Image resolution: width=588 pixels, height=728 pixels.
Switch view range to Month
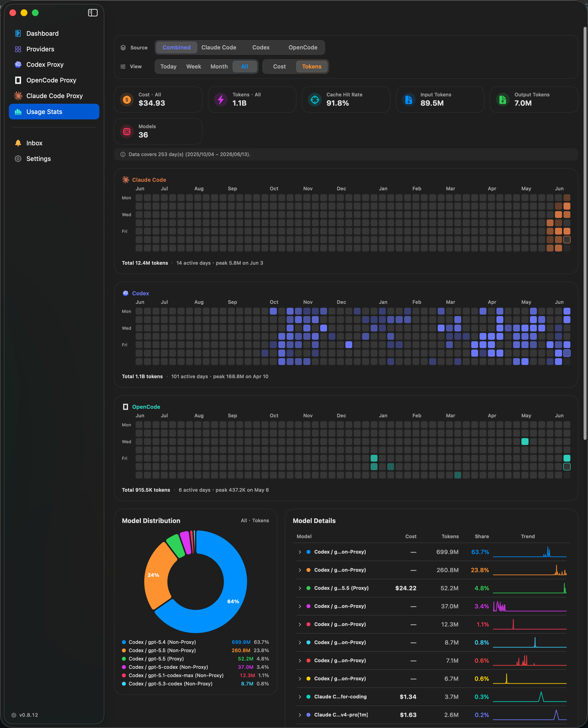tap(219, 67)
